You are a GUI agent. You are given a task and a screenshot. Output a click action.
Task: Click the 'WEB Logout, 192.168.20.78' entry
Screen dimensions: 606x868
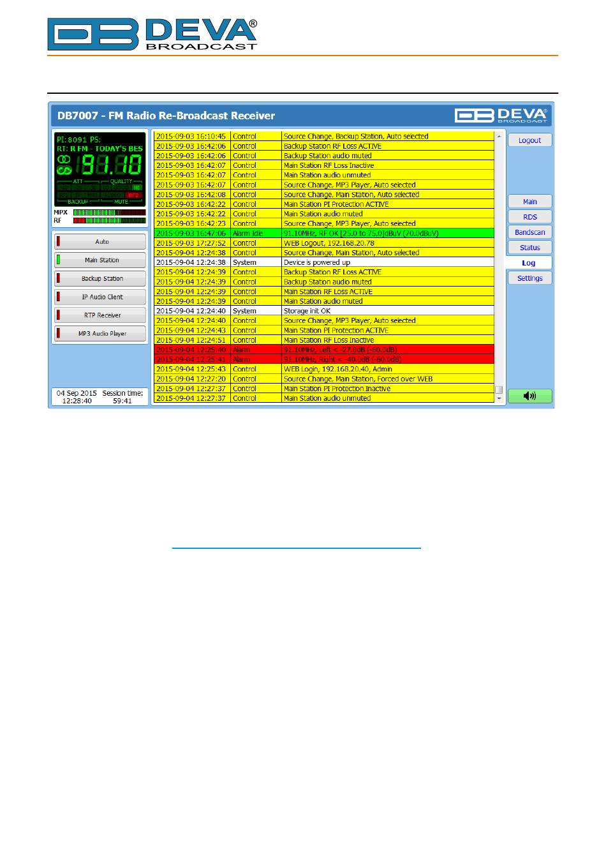coord(324,243)
